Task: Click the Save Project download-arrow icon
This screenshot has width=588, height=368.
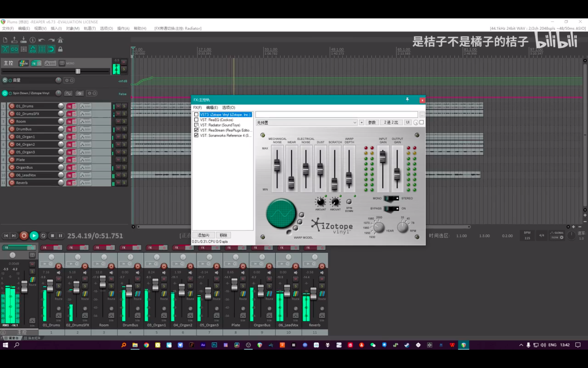Action: click(x=23, y=40)
